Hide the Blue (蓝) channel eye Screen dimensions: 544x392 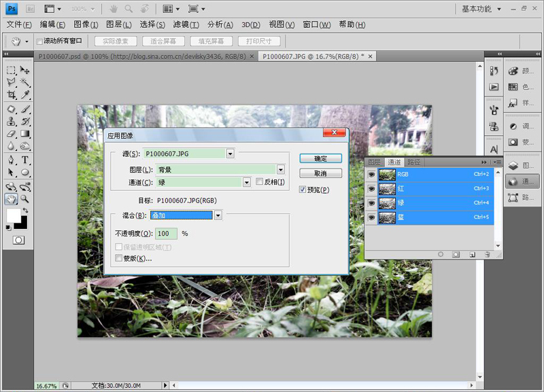coord(371,217)
